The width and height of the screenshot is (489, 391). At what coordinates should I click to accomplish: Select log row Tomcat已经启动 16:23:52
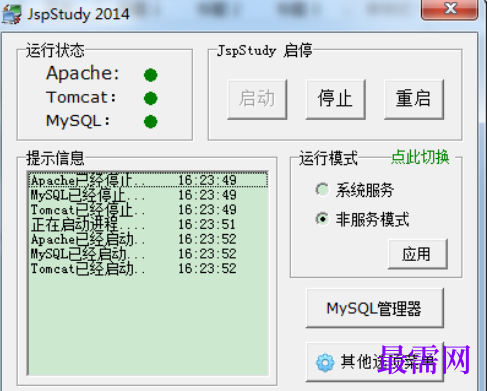(148, 268)
